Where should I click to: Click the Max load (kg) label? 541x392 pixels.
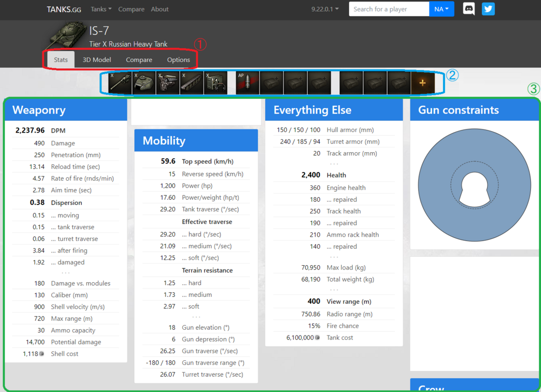(346, 267)
